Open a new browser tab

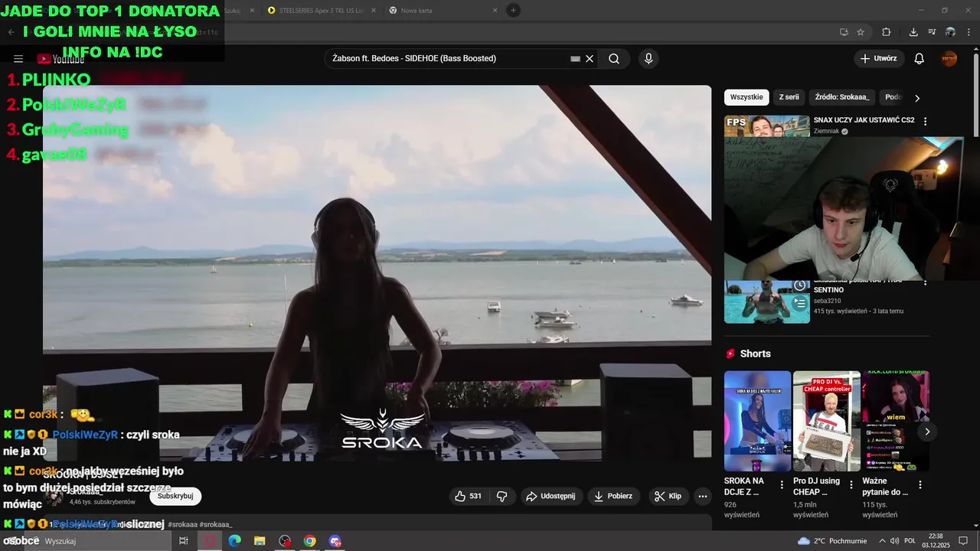pos(513,10)
